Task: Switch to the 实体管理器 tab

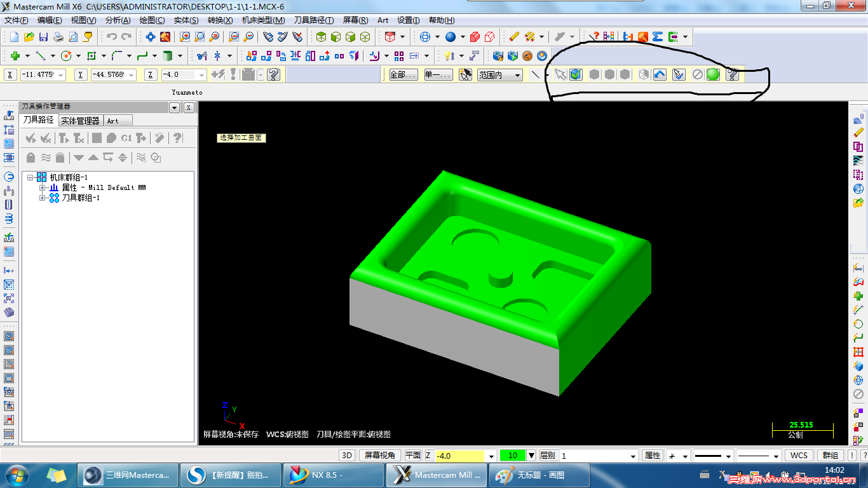Action: pos(80,120)
